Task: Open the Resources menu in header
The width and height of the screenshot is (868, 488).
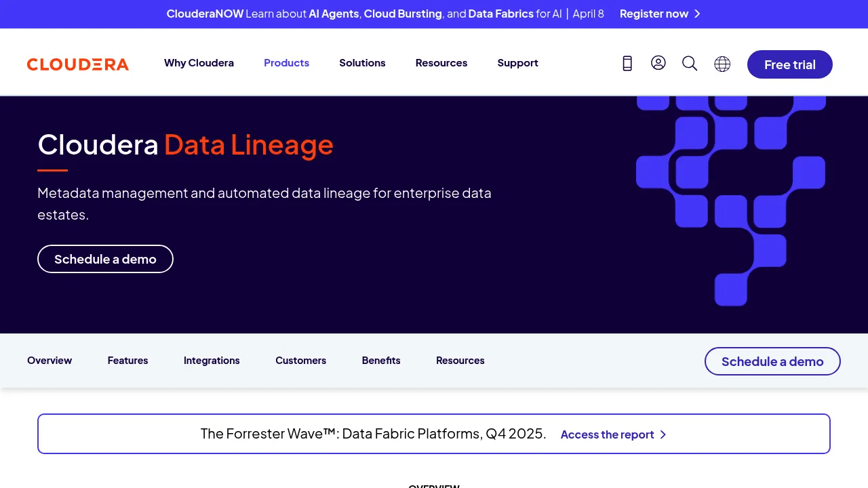Action: coord(441,62)
